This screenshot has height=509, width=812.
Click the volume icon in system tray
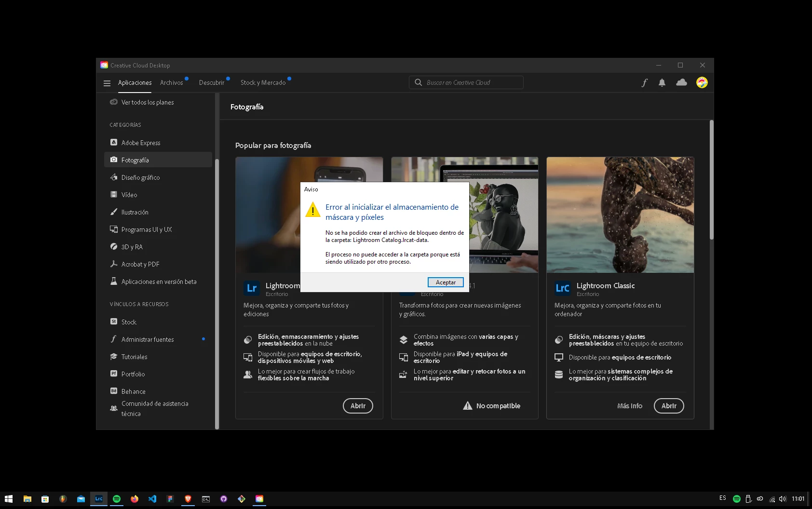point(782,499)
